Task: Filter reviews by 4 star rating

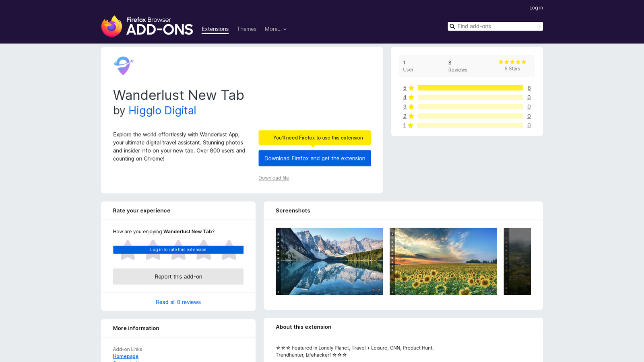Action: click(x=408, y=97)
